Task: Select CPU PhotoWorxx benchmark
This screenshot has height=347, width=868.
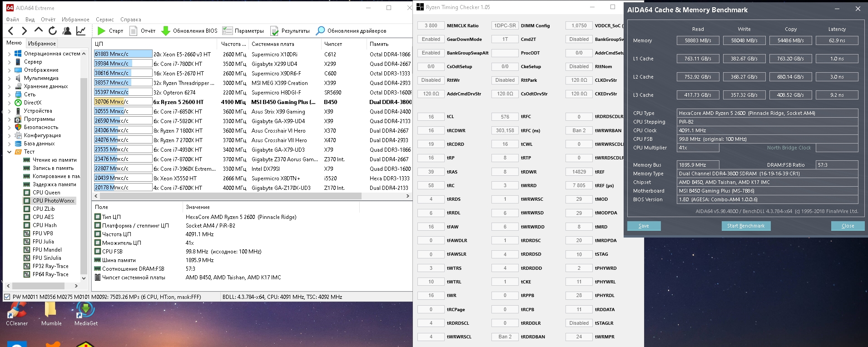Action: [53, 201]
